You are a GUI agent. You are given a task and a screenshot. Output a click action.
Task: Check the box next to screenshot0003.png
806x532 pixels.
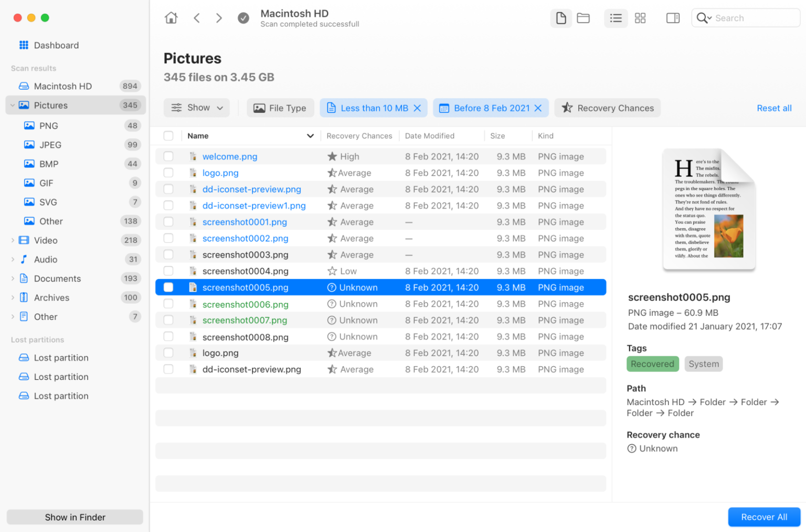pyautogui.click(x=168, y=254)
